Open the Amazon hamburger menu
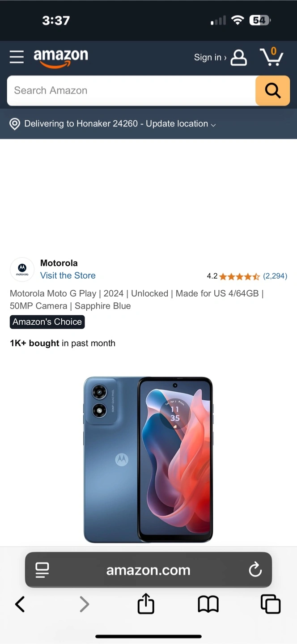Viewport: 297px width, 644px height. (x=17, y=57)
